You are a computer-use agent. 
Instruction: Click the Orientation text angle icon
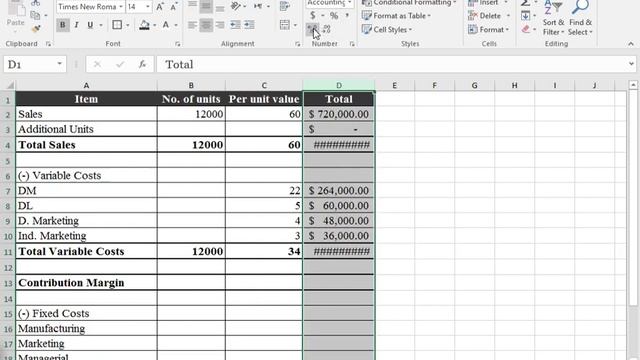click(x=236, y=6)
